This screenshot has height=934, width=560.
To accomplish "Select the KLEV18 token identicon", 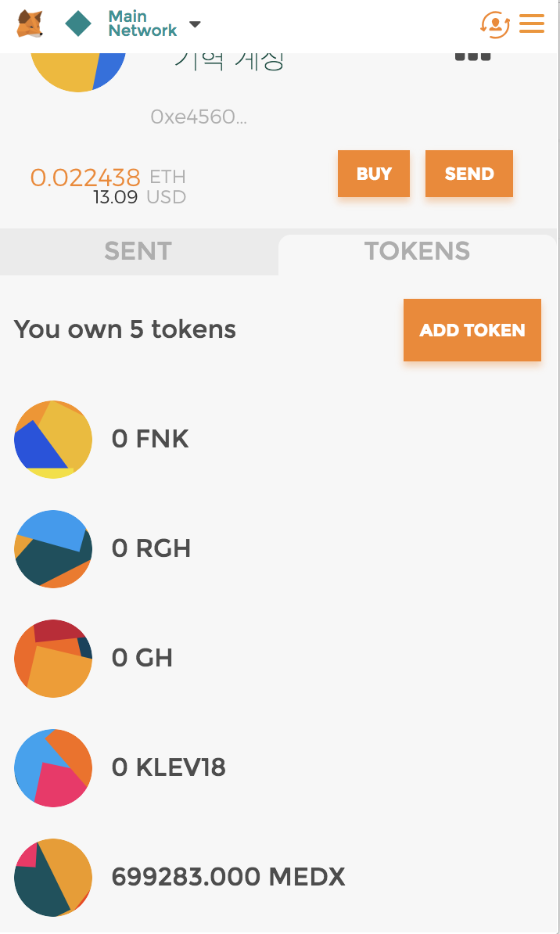I will click(53, 768).
